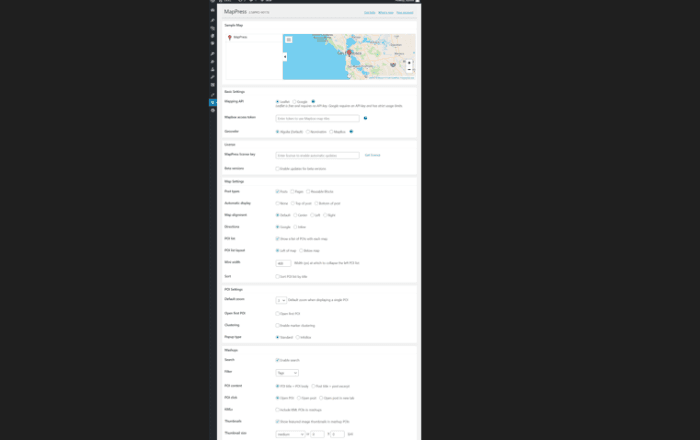Viewport: 700px width, 440px height.
Task: Click the Get help link
Action: [370, 12]
